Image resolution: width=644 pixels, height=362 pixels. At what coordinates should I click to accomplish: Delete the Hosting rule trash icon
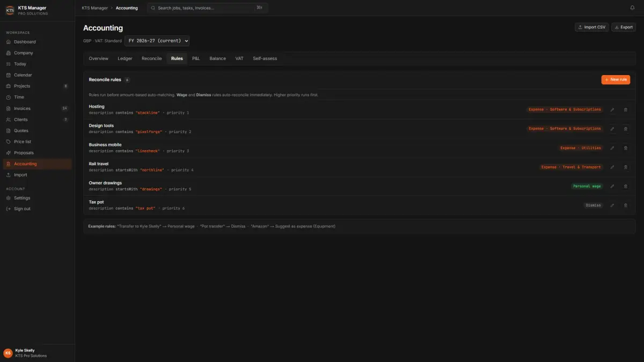625,109
